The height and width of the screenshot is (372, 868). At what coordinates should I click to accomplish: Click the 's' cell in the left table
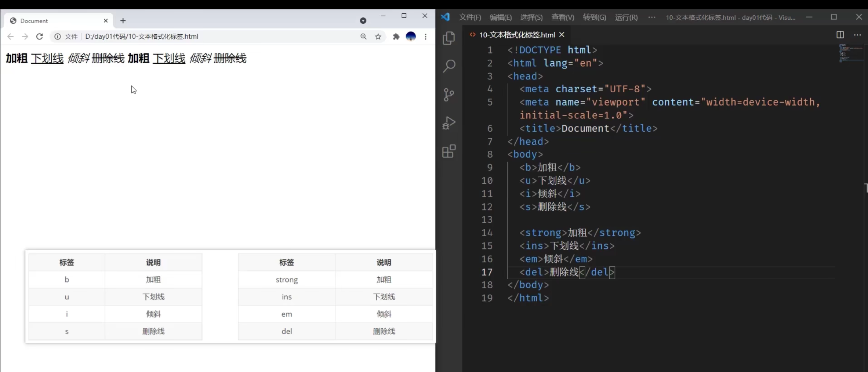[67, 331]
